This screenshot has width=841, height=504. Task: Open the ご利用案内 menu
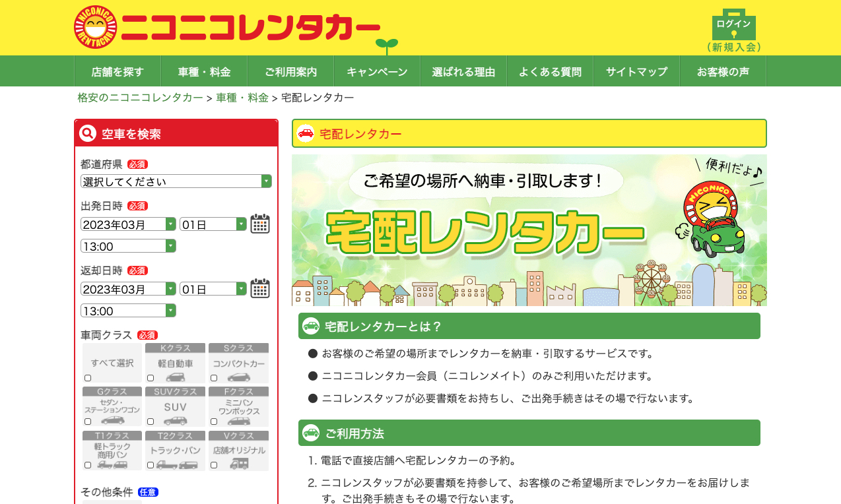tap(290, 71)
